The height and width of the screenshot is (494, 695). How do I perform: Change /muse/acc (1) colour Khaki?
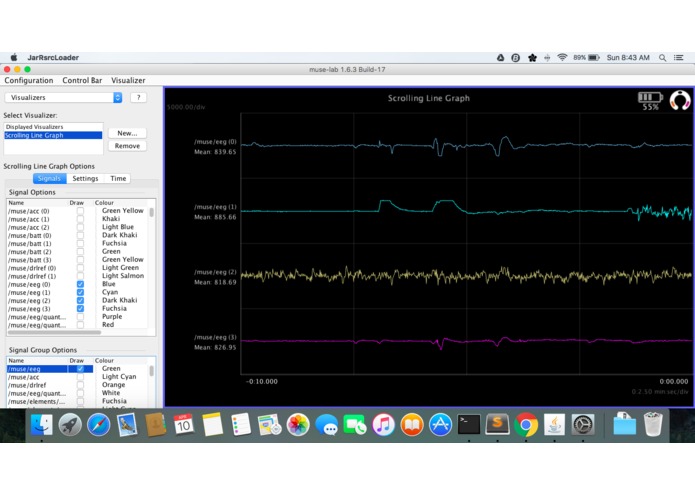coord(111,219)
